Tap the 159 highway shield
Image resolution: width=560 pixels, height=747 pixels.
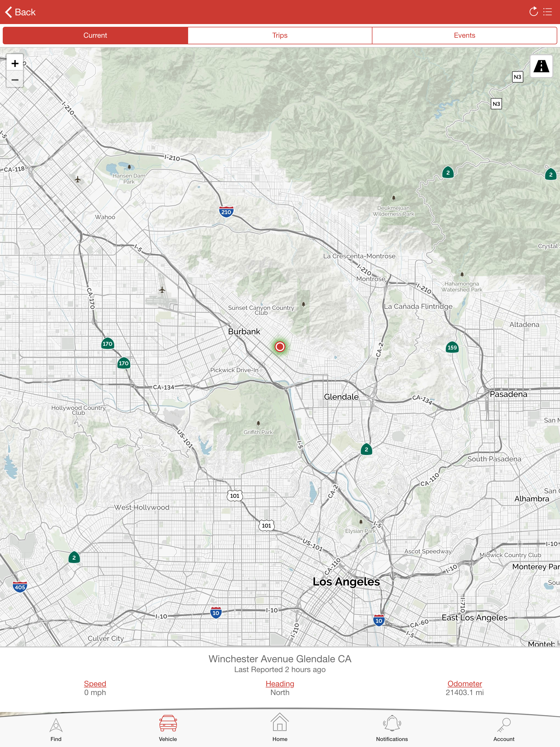[x=452, y=347]
